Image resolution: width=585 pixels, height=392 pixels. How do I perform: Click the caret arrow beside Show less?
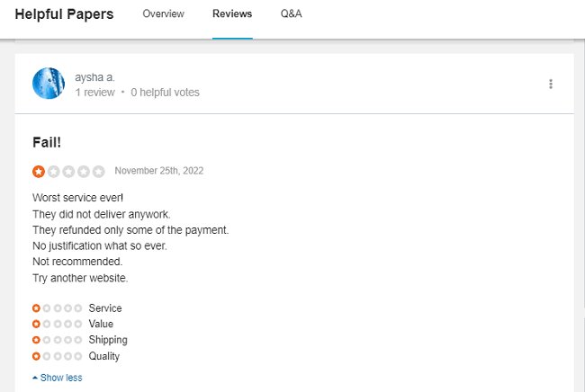click(x=35, y=378)
